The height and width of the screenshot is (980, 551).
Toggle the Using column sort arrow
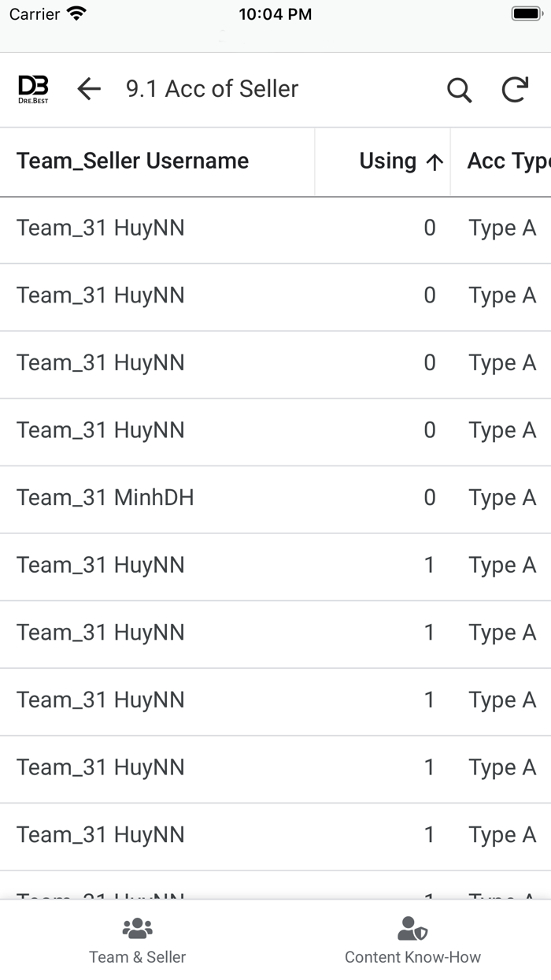click(435, 162)
